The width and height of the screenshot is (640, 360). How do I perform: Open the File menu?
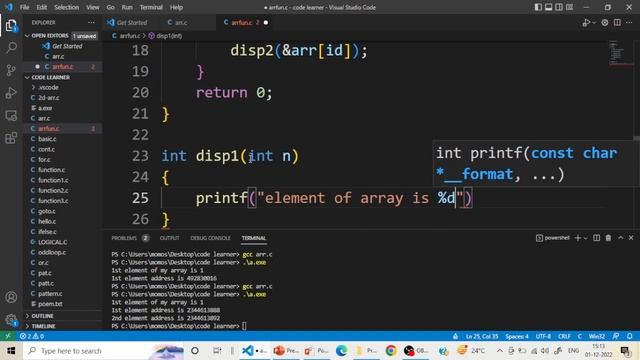click(24, 7)
